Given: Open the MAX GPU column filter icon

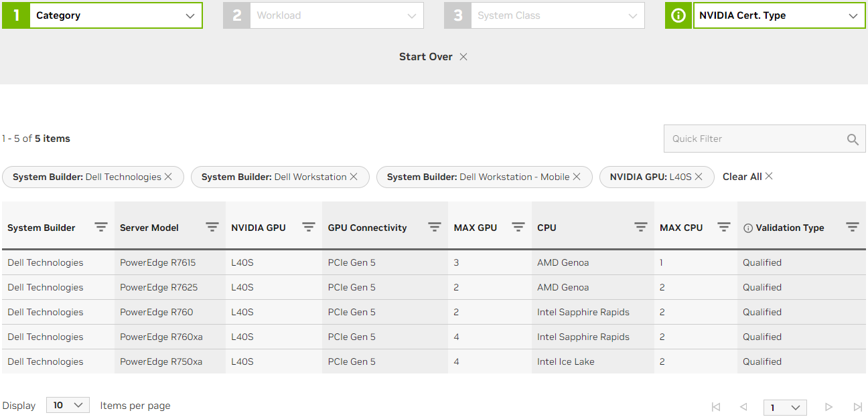Looking at the screenshot, I should [518, 227].
